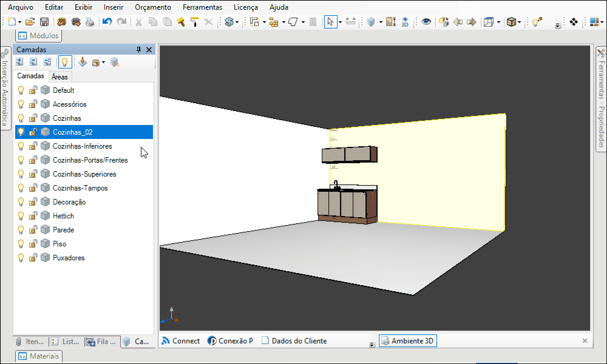Click the rename layer icon
This screenshot has height=364, width=607.
tap(47, 62)
